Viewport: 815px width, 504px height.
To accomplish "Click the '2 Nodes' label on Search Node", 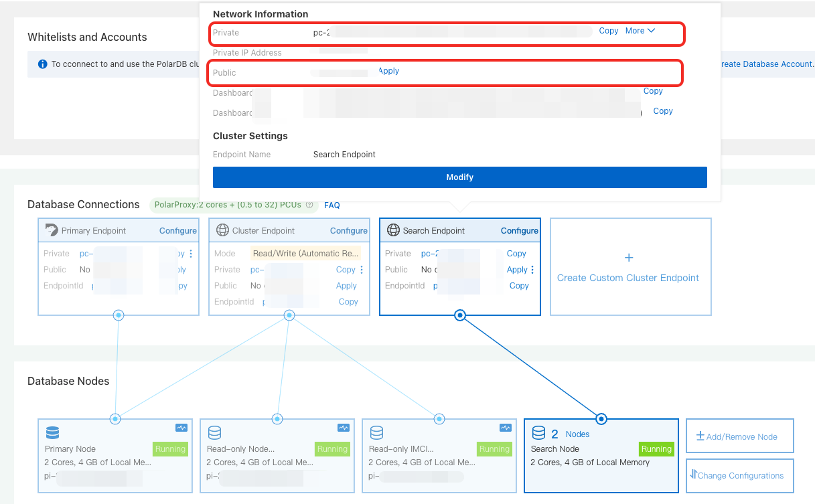I will coord(571,434).
